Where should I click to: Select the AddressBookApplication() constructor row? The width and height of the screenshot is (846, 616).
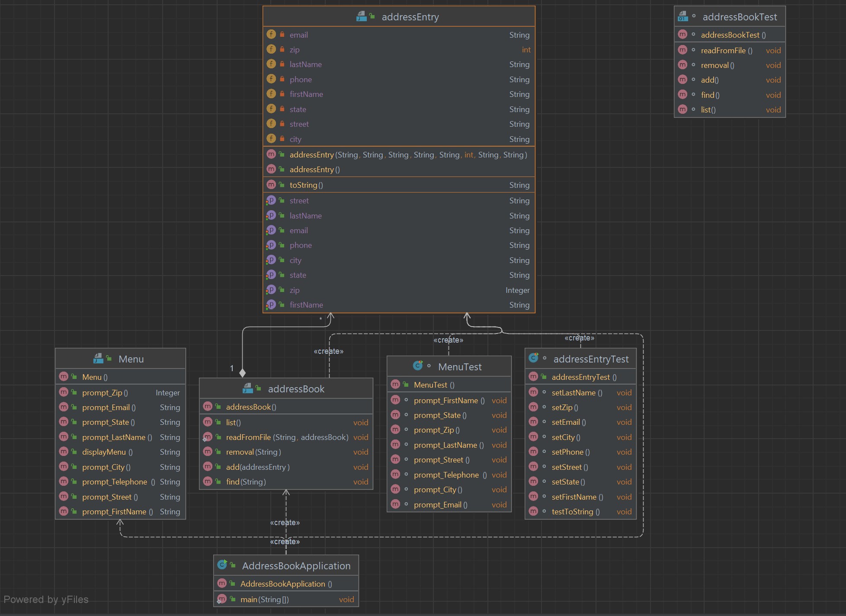click(286, 584)
